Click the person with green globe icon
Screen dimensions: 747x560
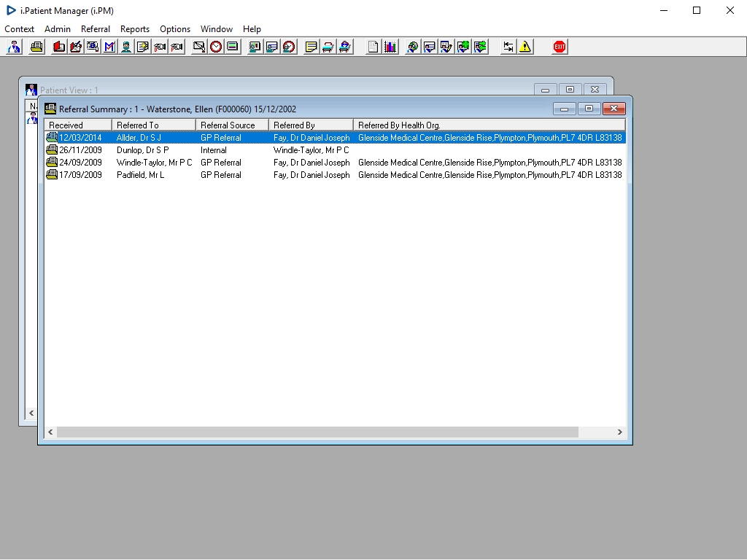pos(463,47)
